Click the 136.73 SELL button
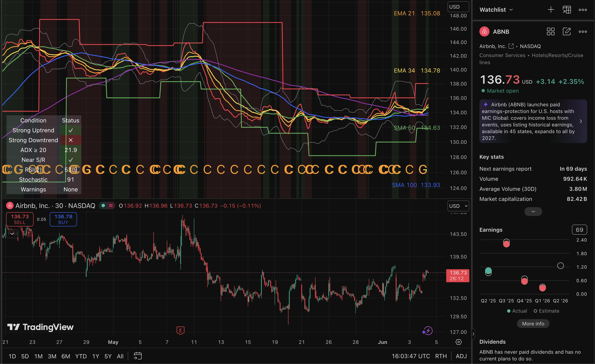 [20, 219]
